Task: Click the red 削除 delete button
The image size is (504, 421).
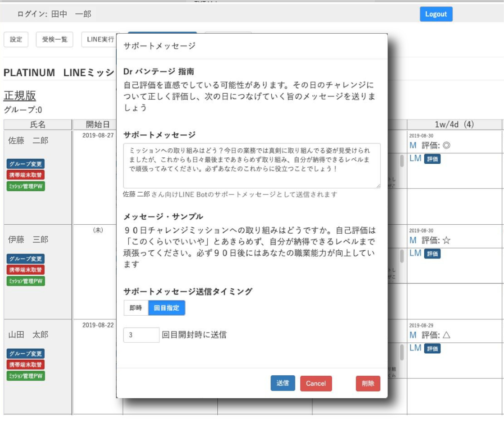Action: click(x=368, y=383)
